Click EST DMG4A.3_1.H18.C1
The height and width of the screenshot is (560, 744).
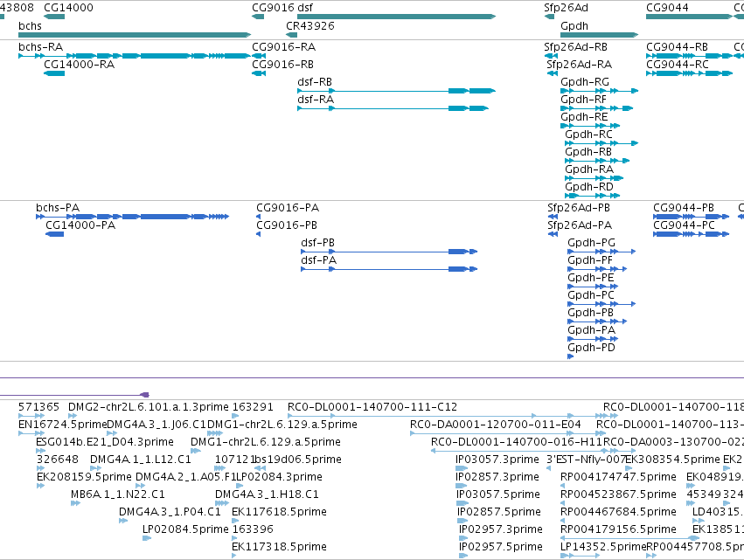coord(222,503)
